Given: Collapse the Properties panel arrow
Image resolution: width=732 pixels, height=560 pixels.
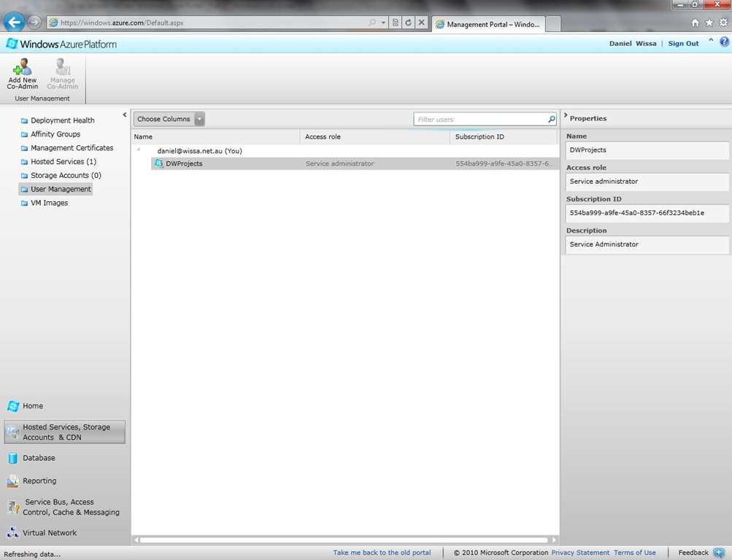Looking at the screenshot, I should tap(565, 116).
